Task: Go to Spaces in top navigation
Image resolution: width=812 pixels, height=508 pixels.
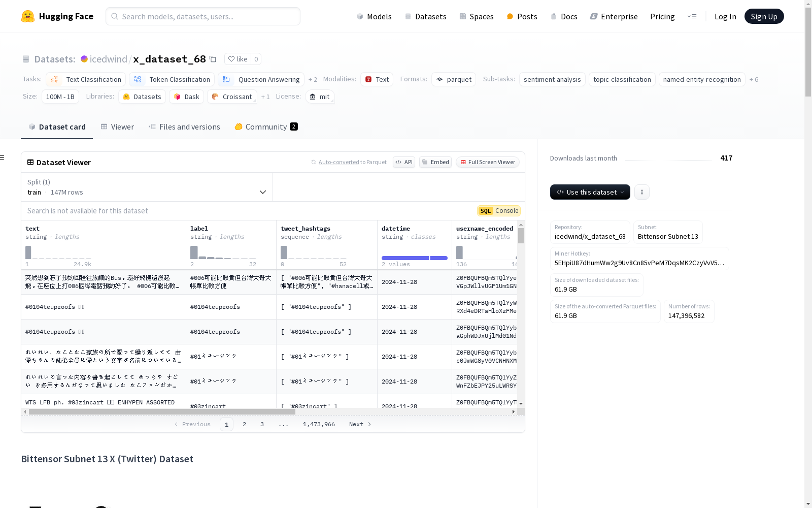Action: coord(477,16)
